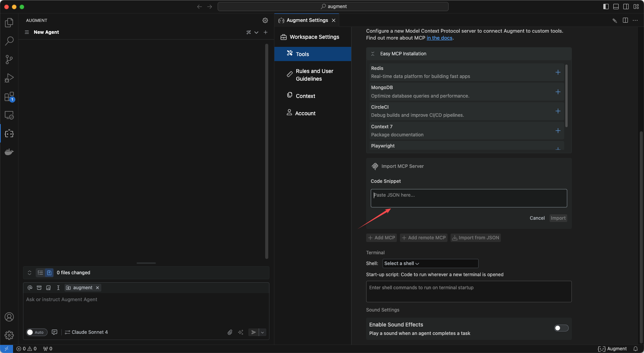Open Augment panel settings gear
644x353 pixels.
265,20
